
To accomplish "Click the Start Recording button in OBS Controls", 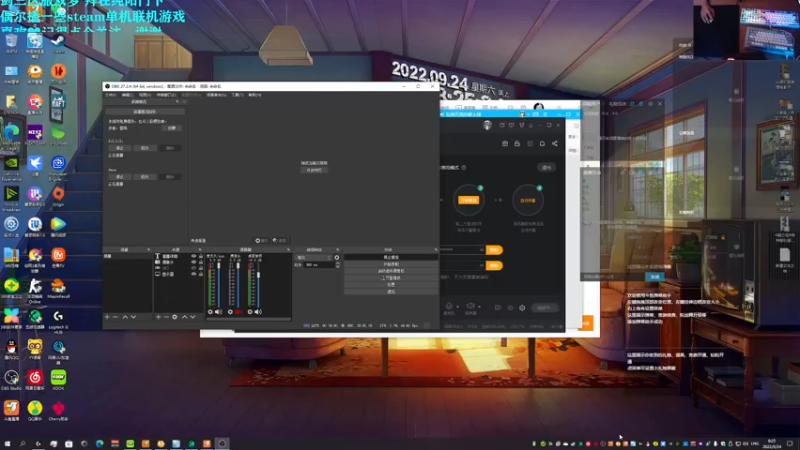I will [x=391, y=264].
